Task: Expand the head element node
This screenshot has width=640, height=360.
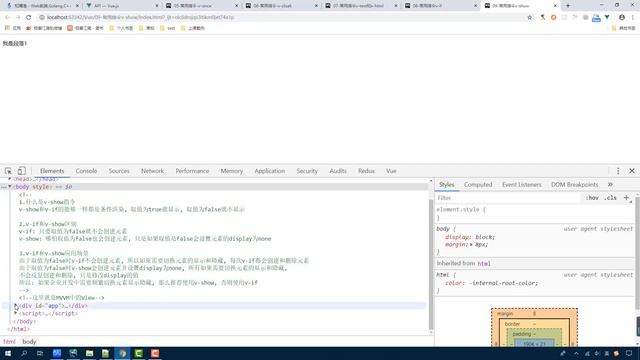Action: pyautogui.click(x=10, y=179)
